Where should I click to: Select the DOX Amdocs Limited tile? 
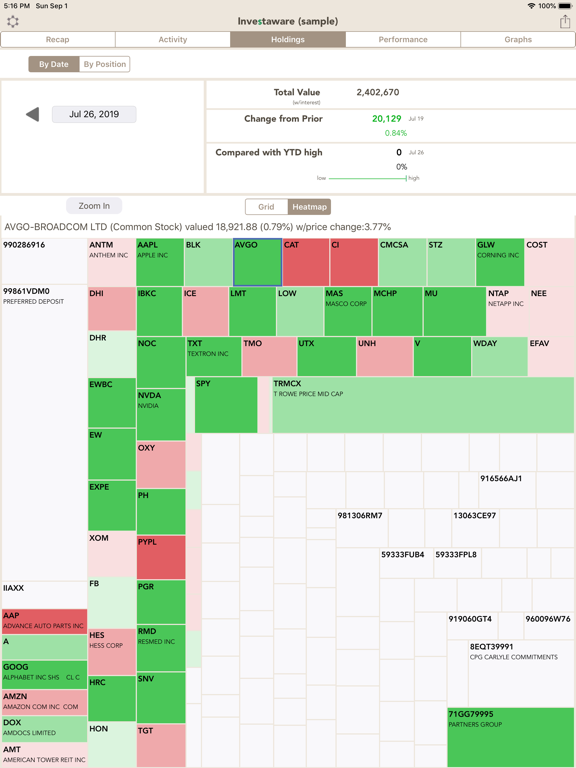click(x=45, y=729)
